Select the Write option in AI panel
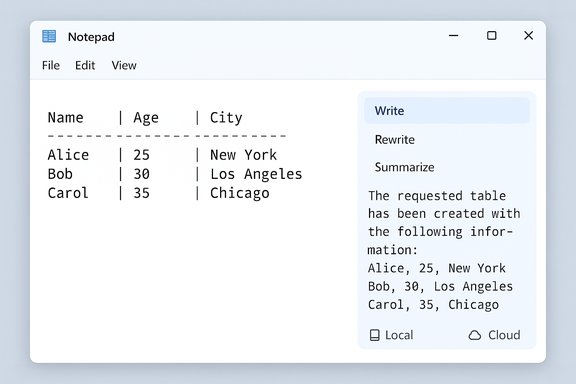 coord(447,111)
